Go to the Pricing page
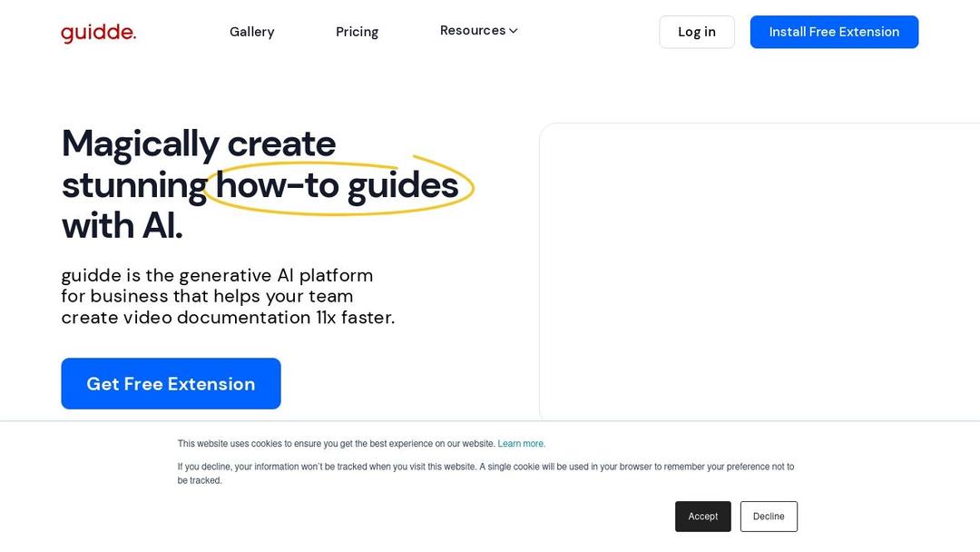 [357, 32]
